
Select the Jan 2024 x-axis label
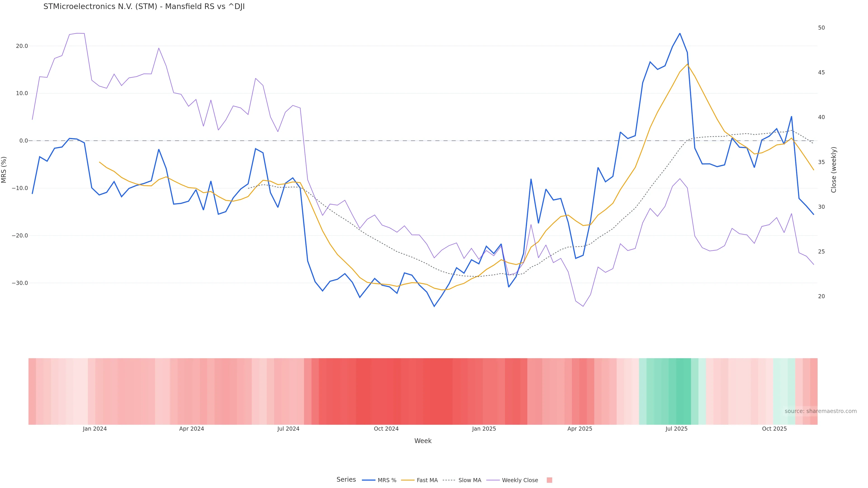tap(95, 429)
